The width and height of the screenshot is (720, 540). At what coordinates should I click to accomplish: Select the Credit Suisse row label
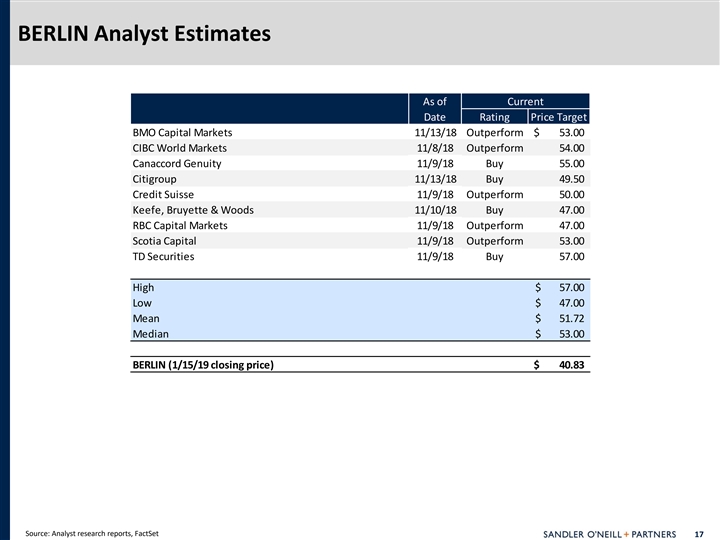coord(164,194)
